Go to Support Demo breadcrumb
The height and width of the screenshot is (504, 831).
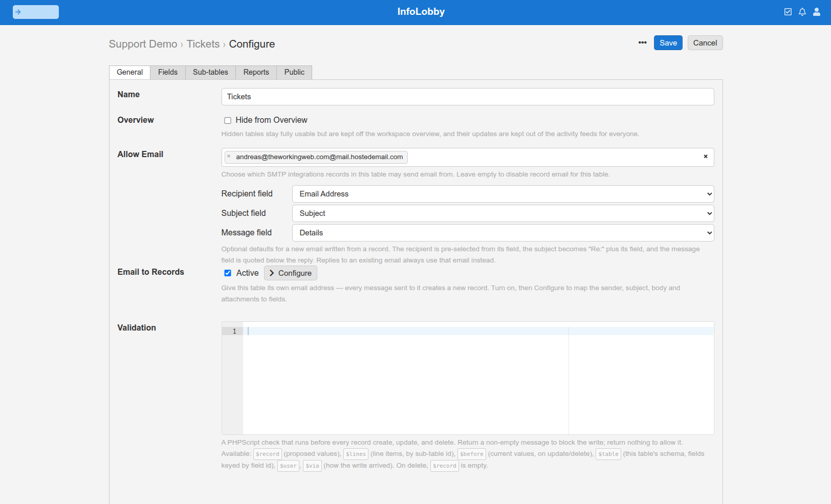point(143,44)
